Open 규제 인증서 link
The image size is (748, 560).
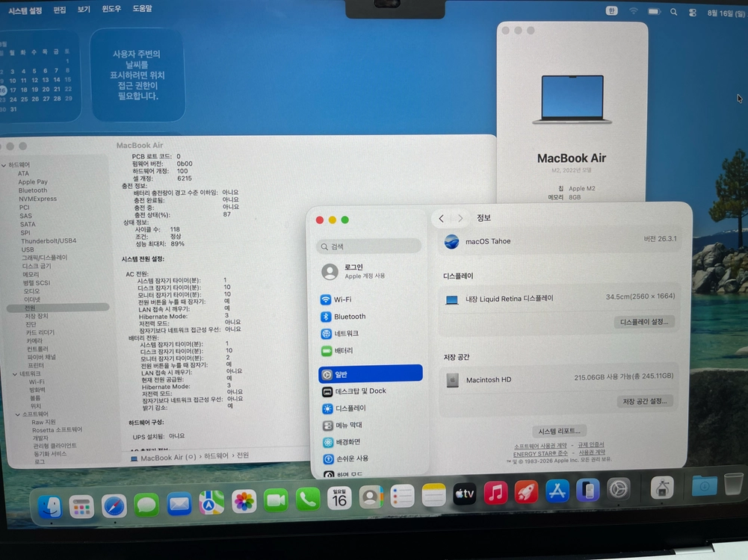pos(590,445)
